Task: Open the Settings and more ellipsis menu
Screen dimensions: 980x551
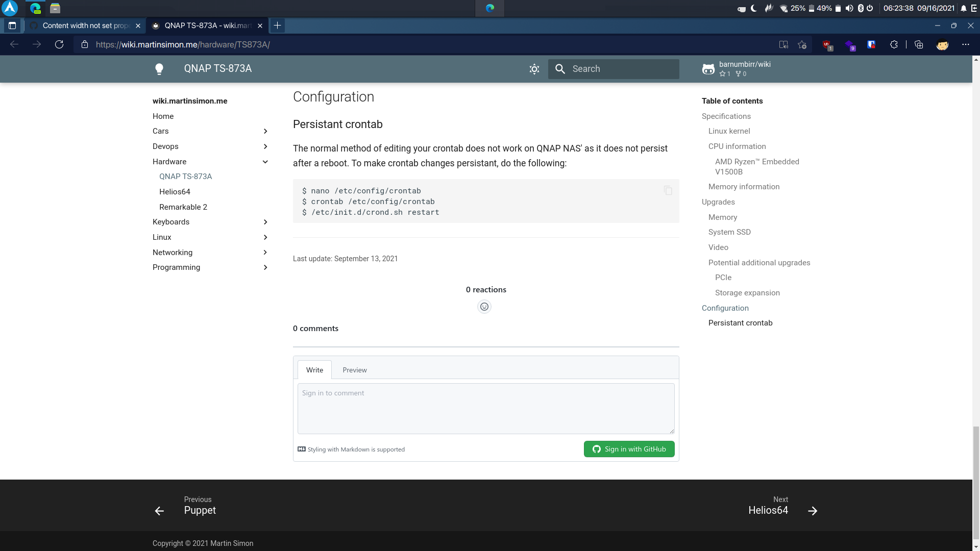Action: click(966, 45)
